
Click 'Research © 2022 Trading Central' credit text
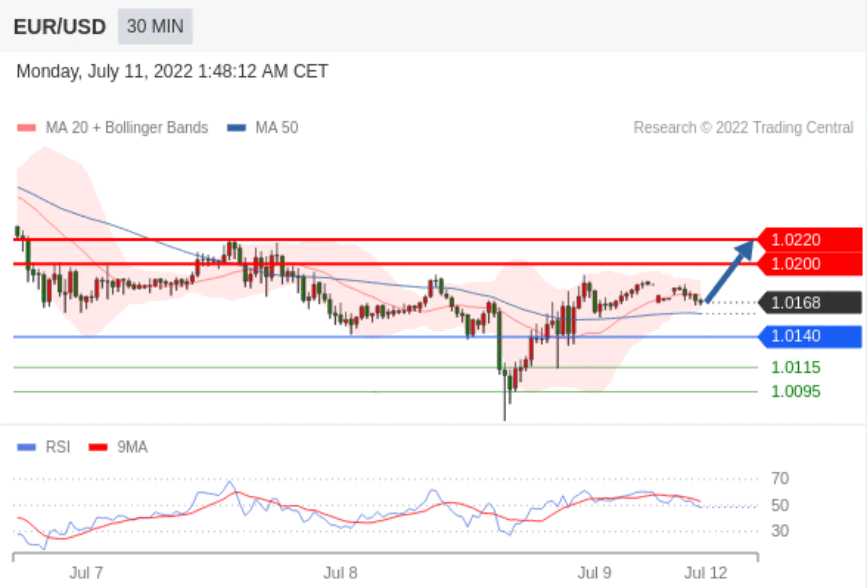[744, 128]
